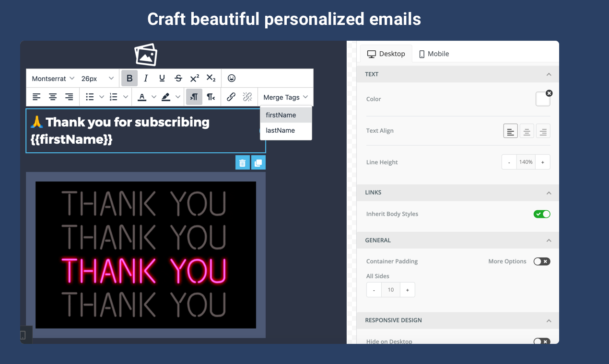Set right-to-left text direction

(x=211, y=97)
